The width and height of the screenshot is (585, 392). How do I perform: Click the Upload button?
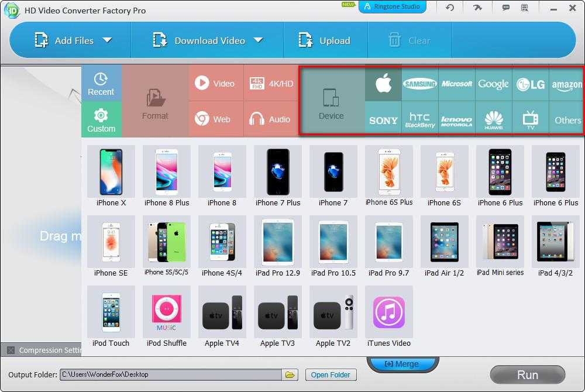tap(324, 40)
